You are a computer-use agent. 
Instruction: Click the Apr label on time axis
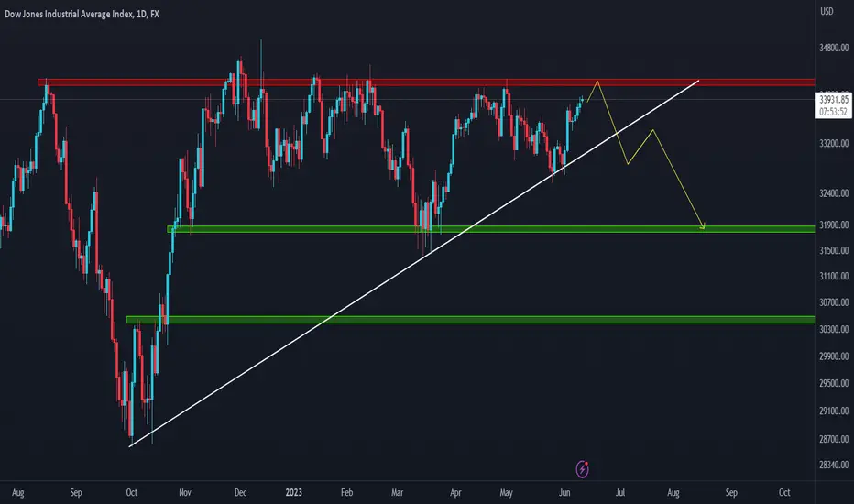[x=455, y=493]
